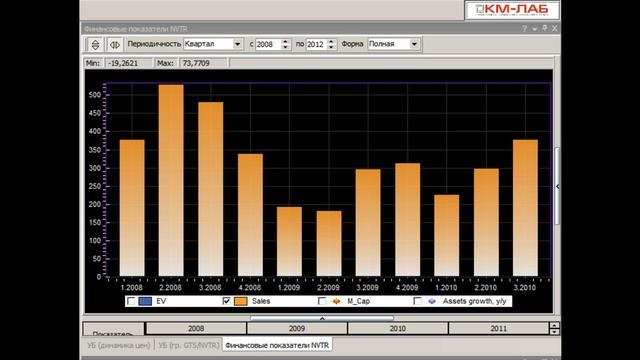Click the 2008 column header
The height and width of the screenshot is (360, 640).
pos(196,328)
